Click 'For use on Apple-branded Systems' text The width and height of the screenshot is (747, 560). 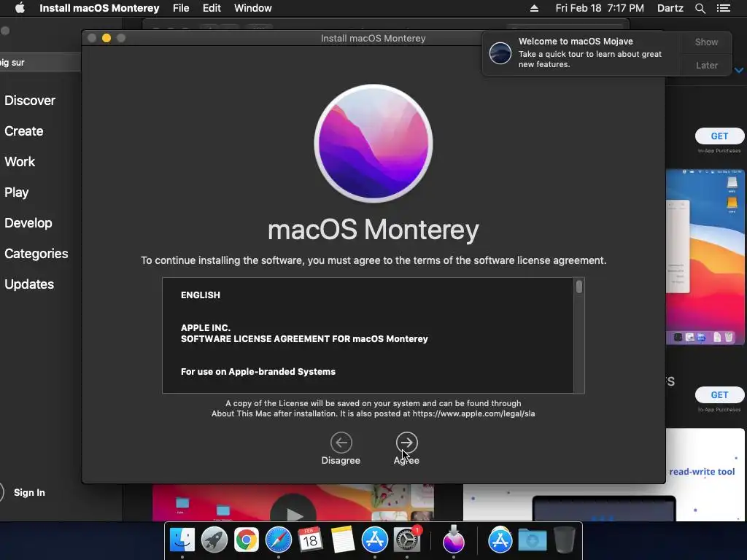[x=258, y=372]
